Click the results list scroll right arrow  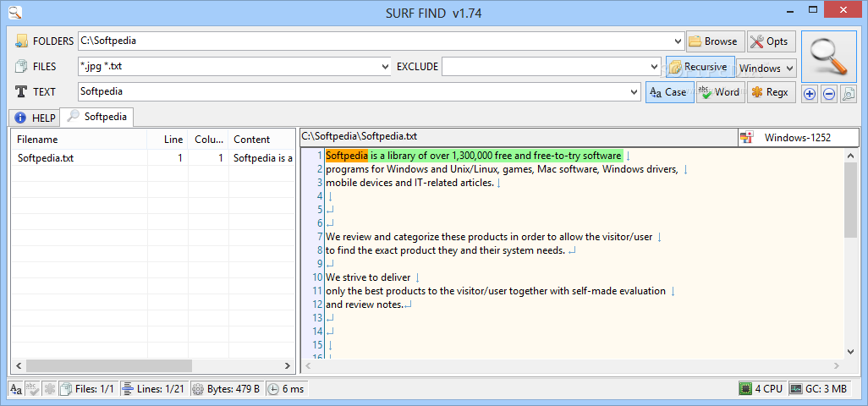tap(288, 365)
